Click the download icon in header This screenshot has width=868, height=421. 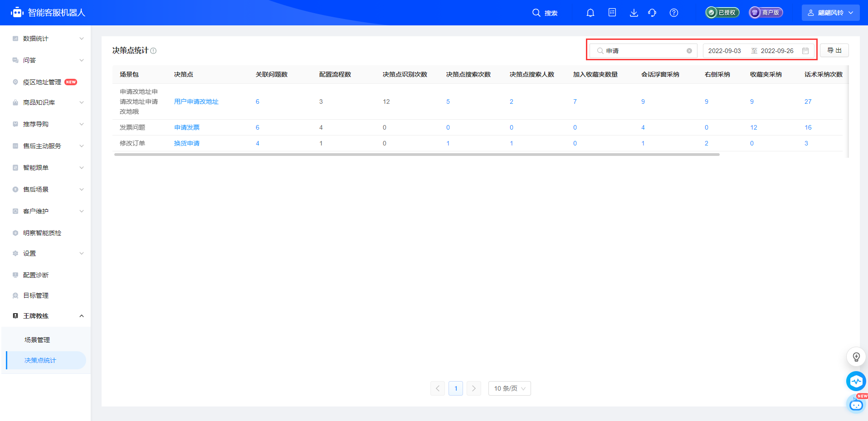click(634, 13)
